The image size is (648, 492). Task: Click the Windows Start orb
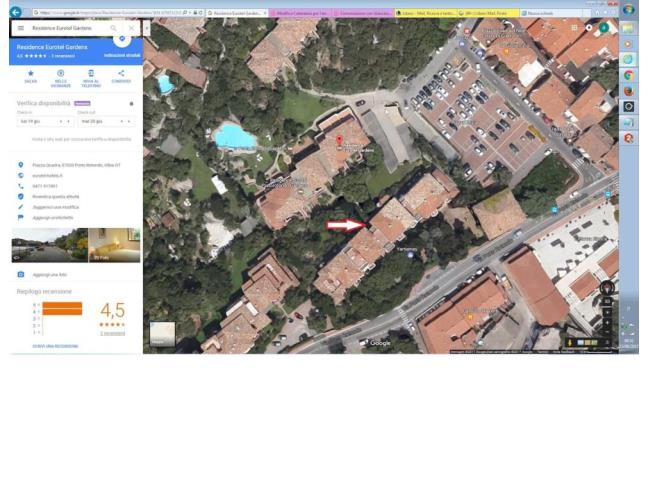point(628,10)
